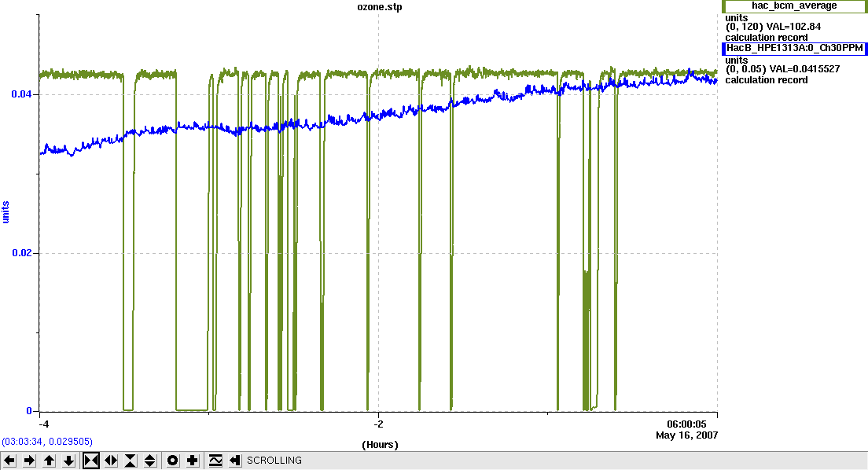Click the arrow-to-bar scroll mode icon
This screenshot has width=868, height=470.
click(x=235, y=461)
